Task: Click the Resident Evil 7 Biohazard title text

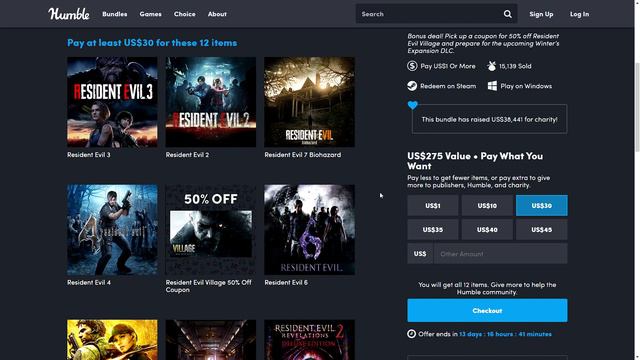Action: pyautogui.click(x=303, y=155)
